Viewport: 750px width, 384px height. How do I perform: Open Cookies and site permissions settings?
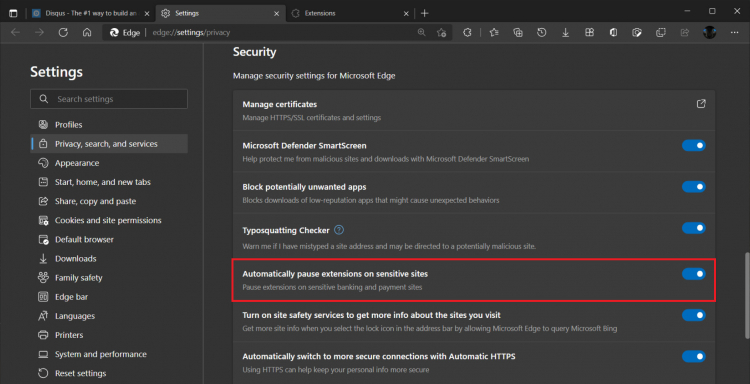pyautogui.click(x=109, y=220)
